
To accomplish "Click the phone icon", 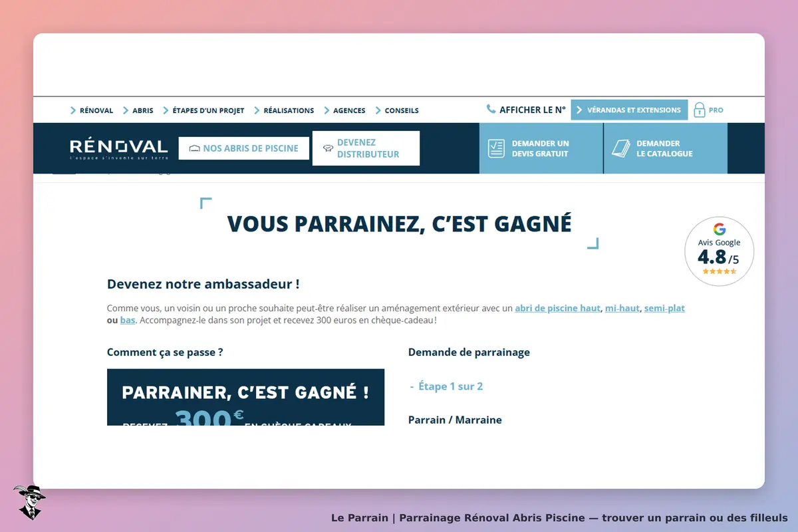I will pos(491,109).
